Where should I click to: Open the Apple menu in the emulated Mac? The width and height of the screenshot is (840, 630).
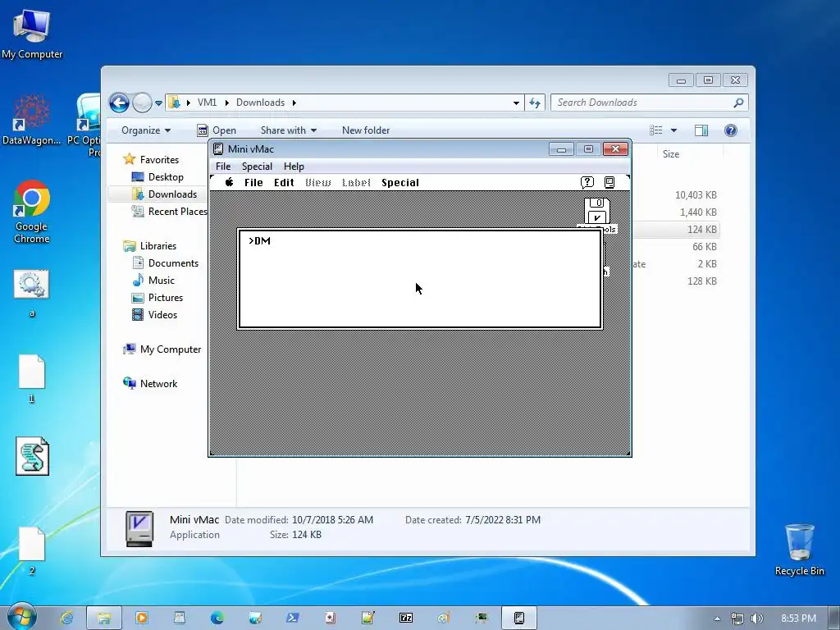230,182
